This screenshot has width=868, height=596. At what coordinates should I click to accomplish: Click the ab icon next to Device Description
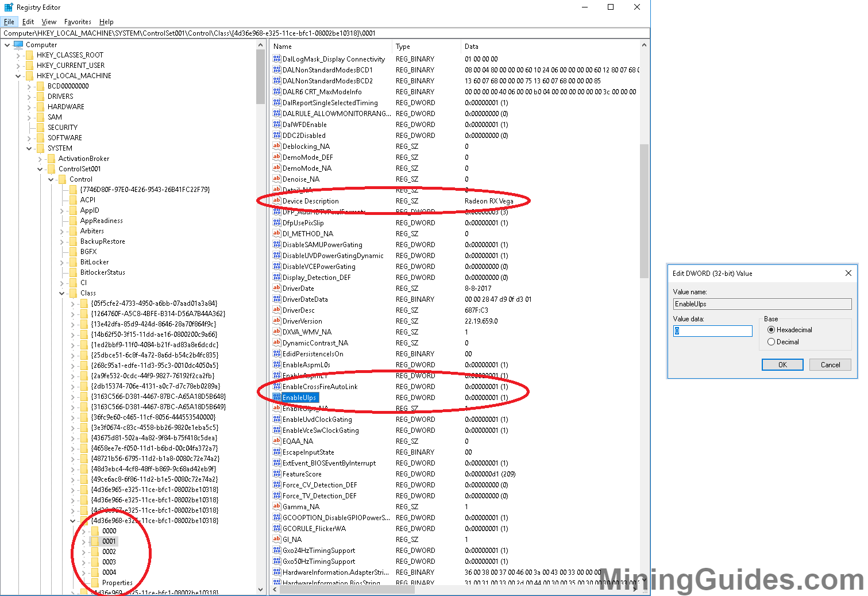277,201
